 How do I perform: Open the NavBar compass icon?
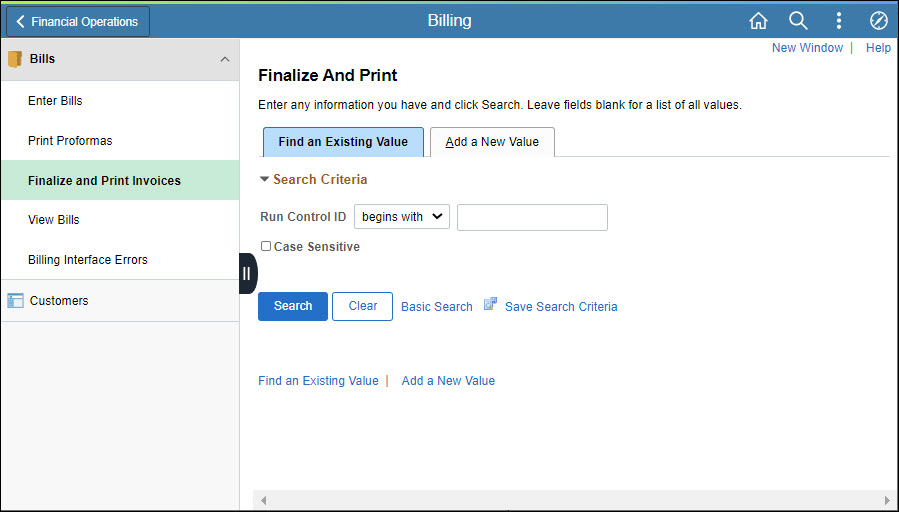pyautogui.click(x=878, y=21)
